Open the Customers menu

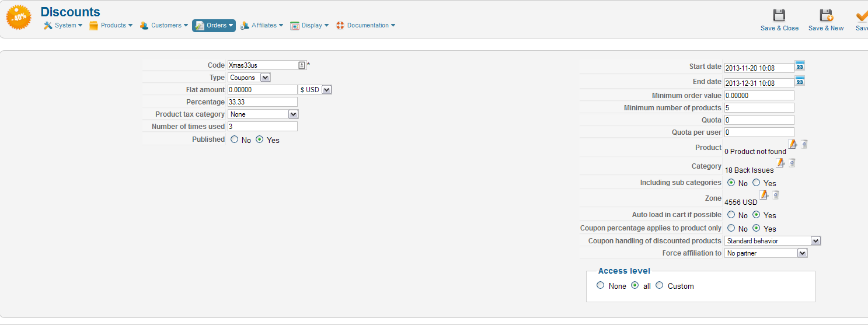click(x=163, y=25)
